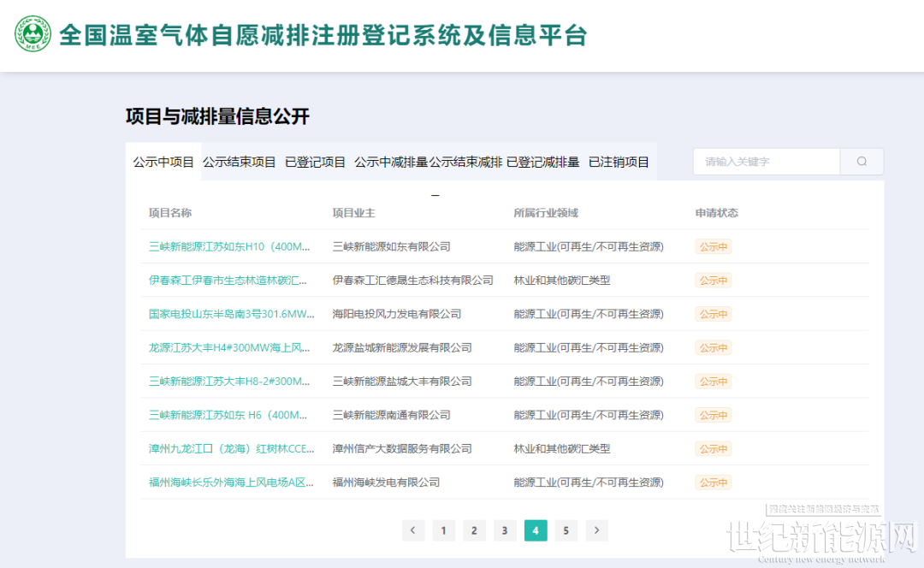The width and height of the screenshot is (924, 568).
Task: Go to page 2
Action: [474, 530]
